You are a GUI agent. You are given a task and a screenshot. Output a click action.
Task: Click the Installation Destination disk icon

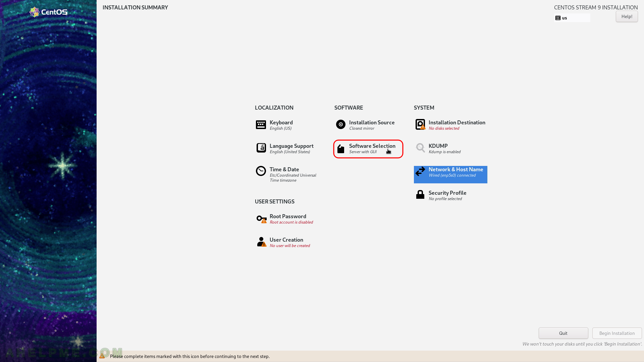coord(420,124)
